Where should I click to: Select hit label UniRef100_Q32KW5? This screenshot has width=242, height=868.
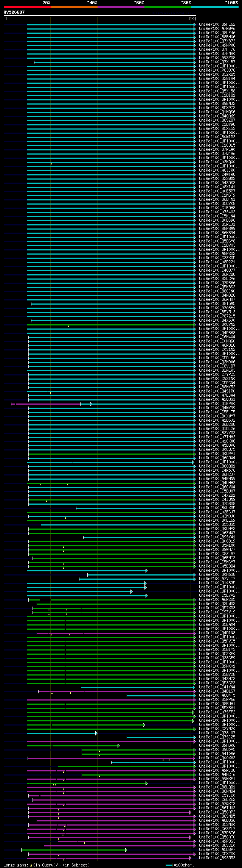tap(217, 75)
